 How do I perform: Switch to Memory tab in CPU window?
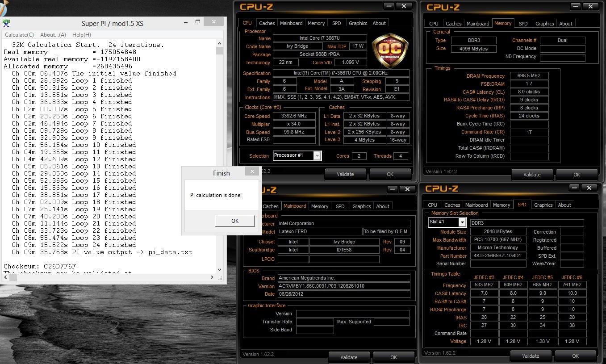[316, 23]
